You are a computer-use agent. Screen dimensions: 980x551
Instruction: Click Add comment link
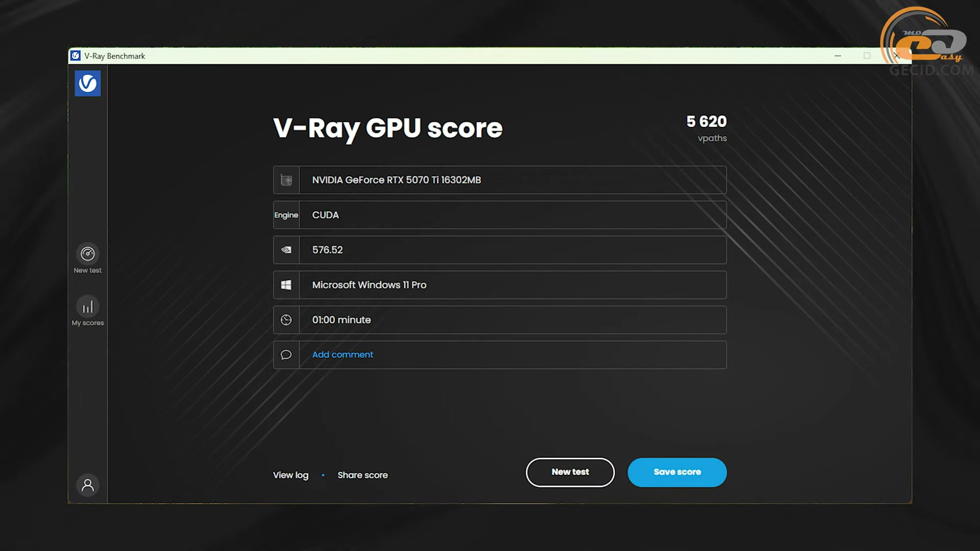342,355
